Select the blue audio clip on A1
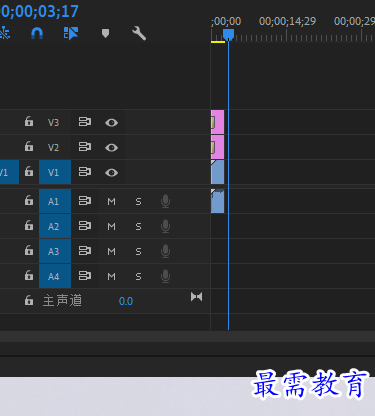 point(218,201)
